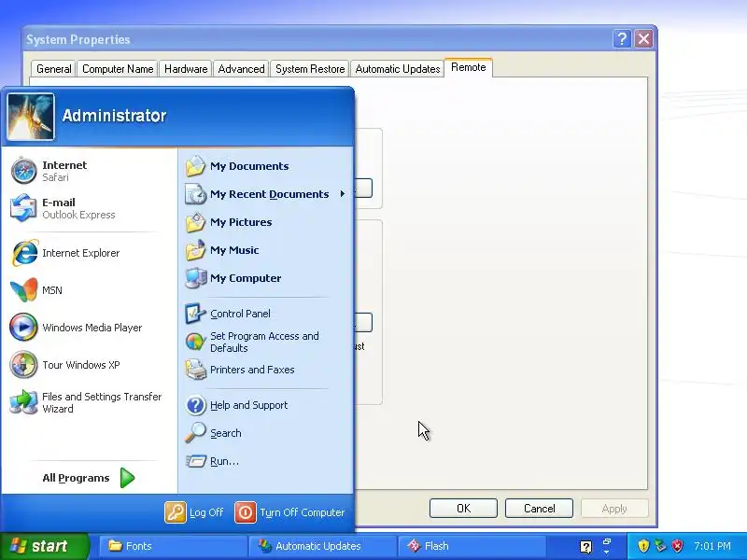Screen dimensions: 747x560
Task: Select the Remote tab
Action: click(x=469, y=67)
